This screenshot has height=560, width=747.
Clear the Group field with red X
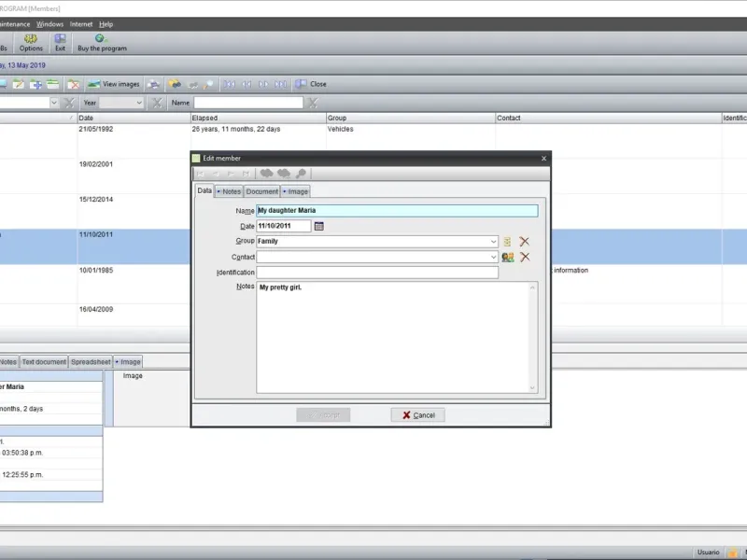tap(525, 242)
